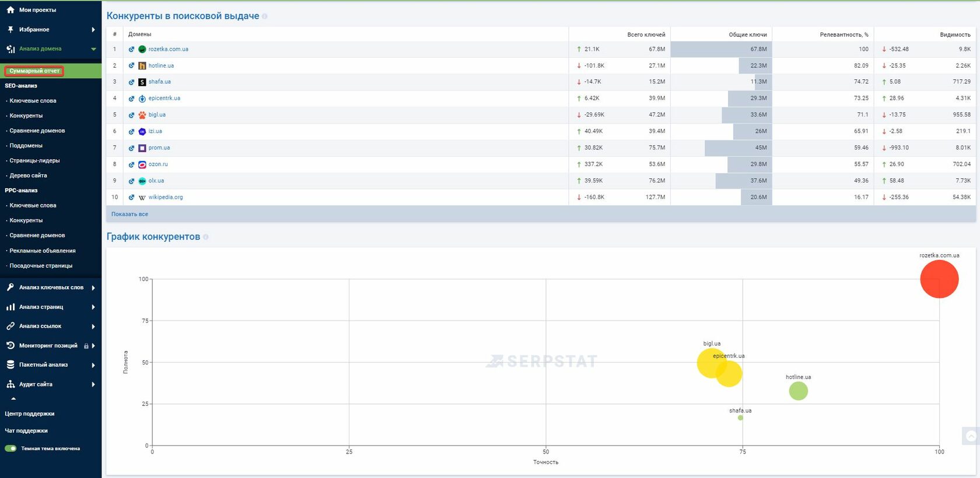The height and width of the screenshot is (478, 980).
Task: Open Страницы-лидеры report
Action: [34, 160]
